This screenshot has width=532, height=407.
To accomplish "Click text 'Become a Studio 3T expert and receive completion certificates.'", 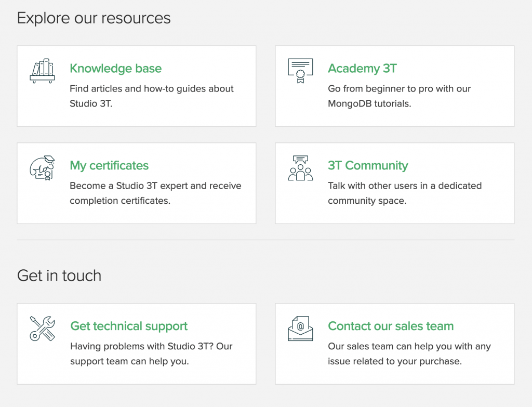I will pyautogui.click(x=155, y=193).
